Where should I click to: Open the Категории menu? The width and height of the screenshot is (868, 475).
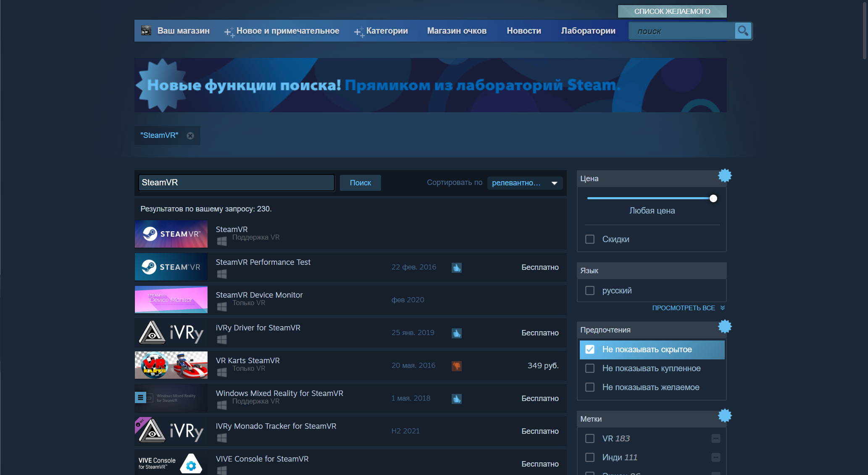coord(387,31)
